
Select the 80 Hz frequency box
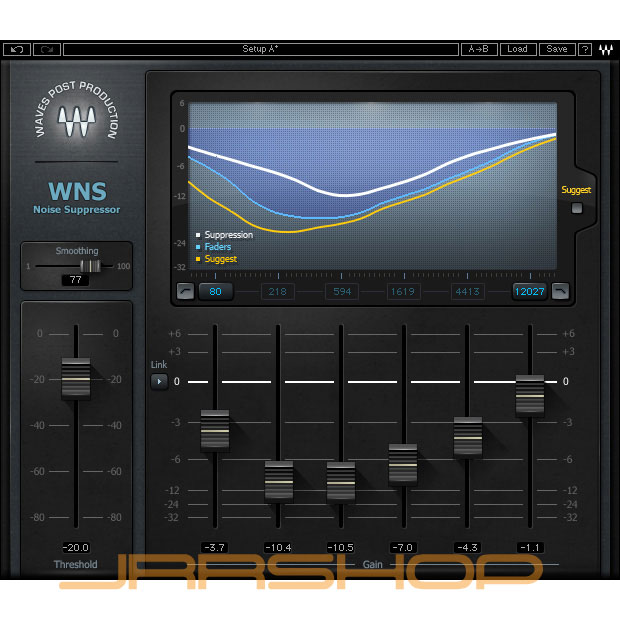coord(216,292)
